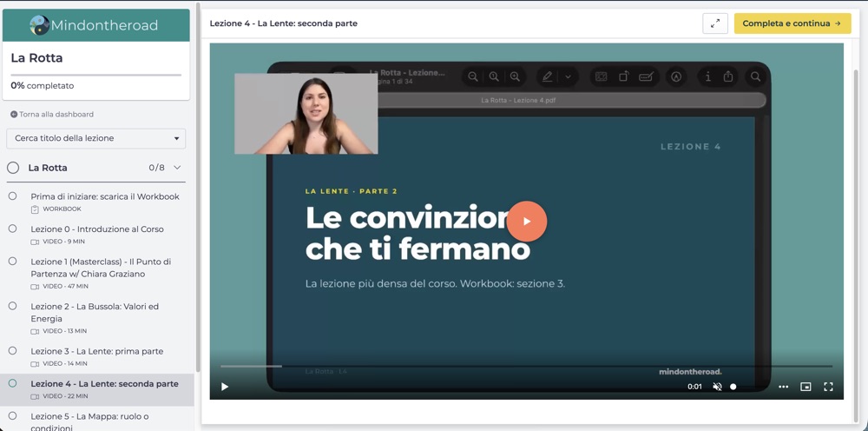Click the Lezione 4 - La Lente: seconda parte heading
This screenshot has height=431, width=868.
(x=284, y=23)
